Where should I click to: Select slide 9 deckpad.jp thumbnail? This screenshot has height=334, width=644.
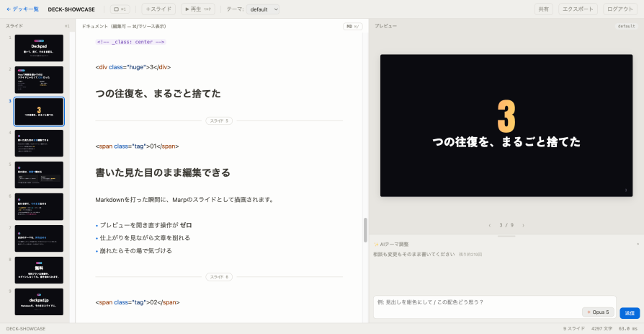point(39,302)
